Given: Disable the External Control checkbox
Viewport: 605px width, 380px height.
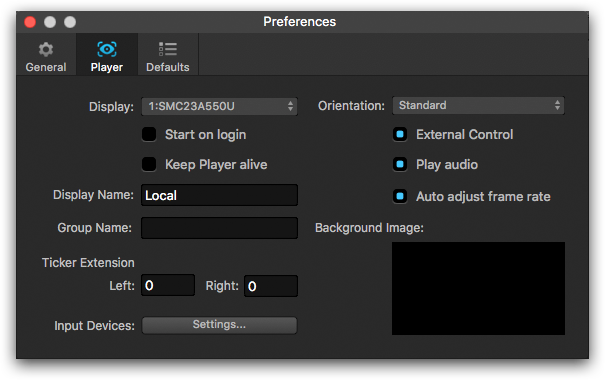Looking at the screenshot, I should coord(400,134).
